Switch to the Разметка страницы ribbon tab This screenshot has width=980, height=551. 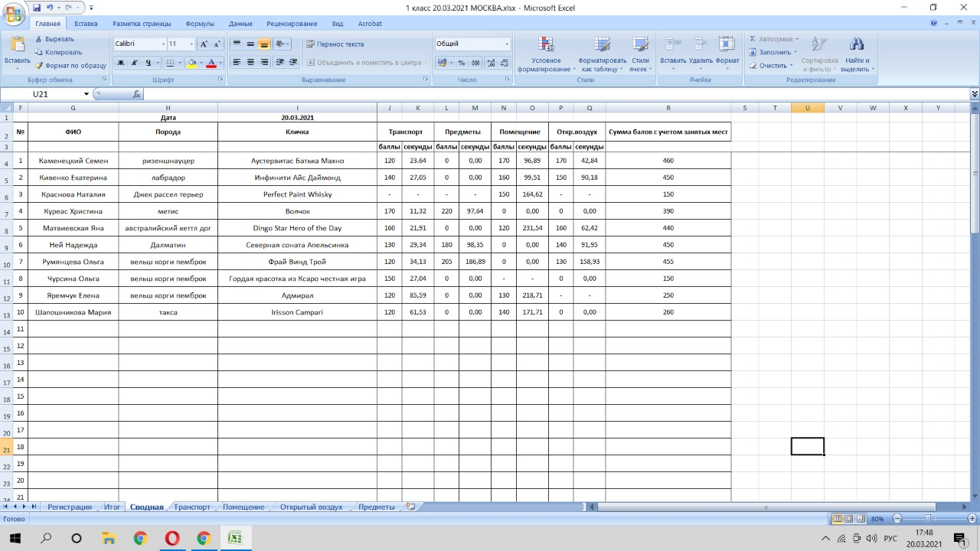tap(142, 24)
